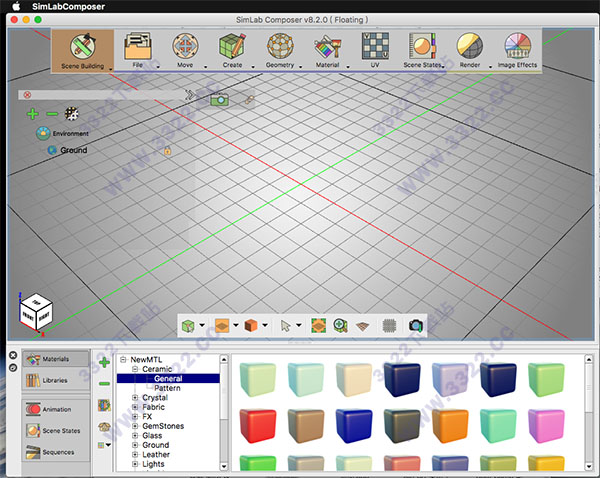
Task: Pick the orange ceramic material cube
Action: click(450, 426)
